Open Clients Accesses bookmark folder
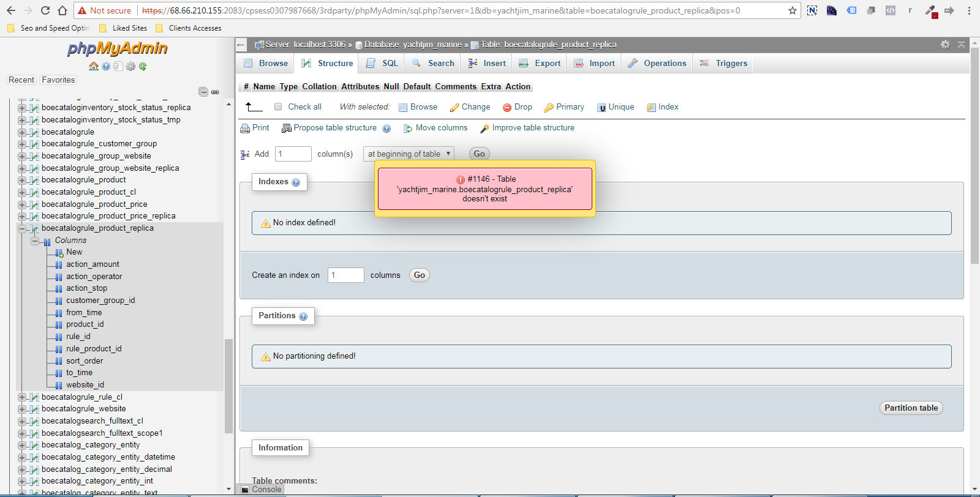 point(189,28)
